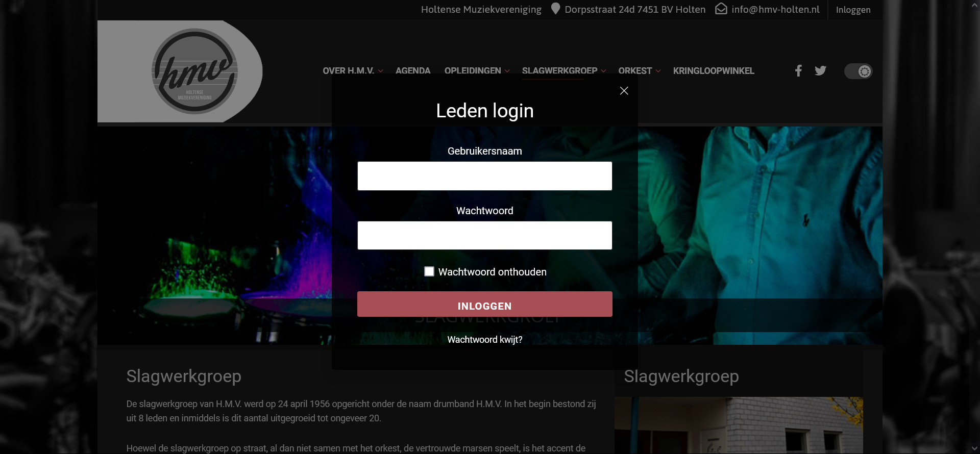The width and height of the screenshot is (980, 454).
Task: Email info@hmv-holten.nl link
Action: [x=775, y=10]
